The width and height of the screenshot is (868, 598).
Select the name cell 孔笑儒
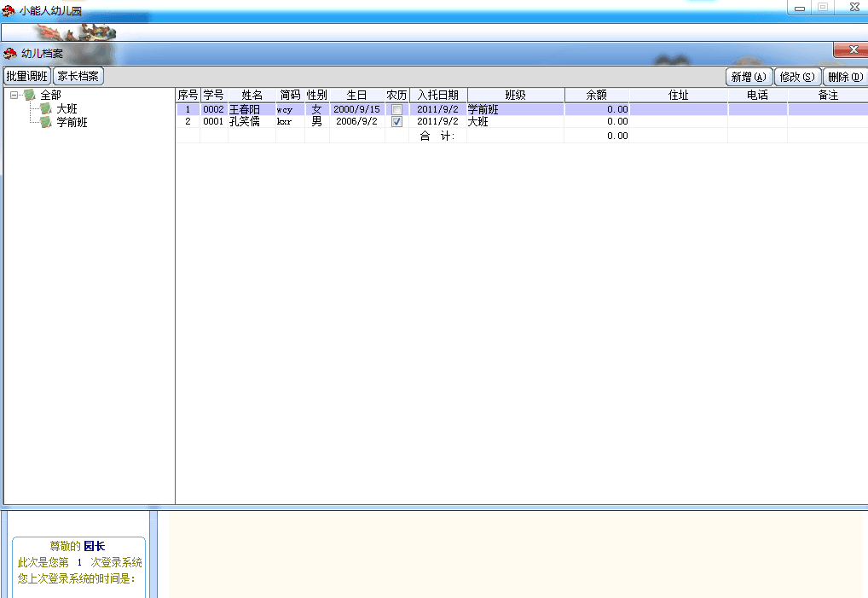[x=252, y=121]
